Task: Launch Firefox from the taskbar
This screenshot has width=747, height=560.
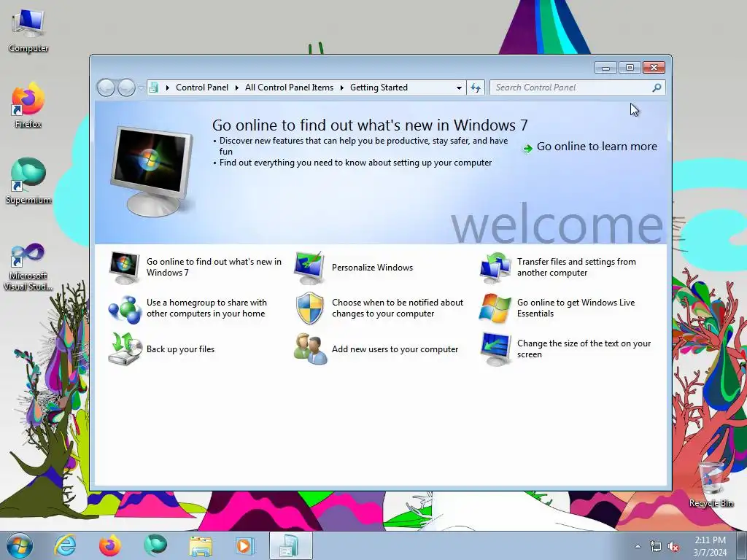Action: 109,545
